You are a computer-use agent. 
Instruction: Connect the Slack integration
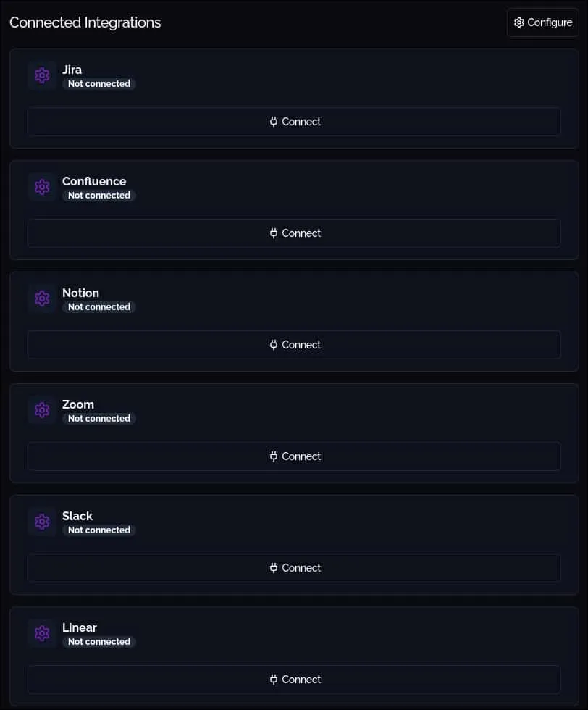(294, 568)
